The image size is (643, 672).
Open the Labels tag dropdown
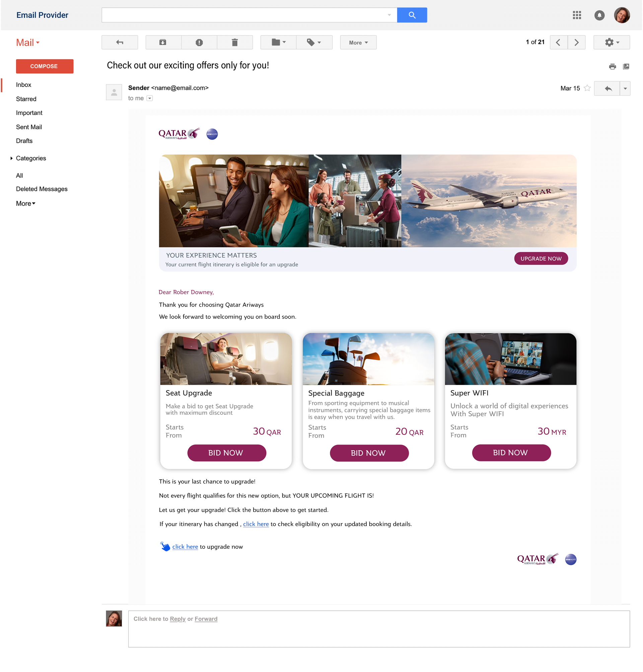point(314,43)
